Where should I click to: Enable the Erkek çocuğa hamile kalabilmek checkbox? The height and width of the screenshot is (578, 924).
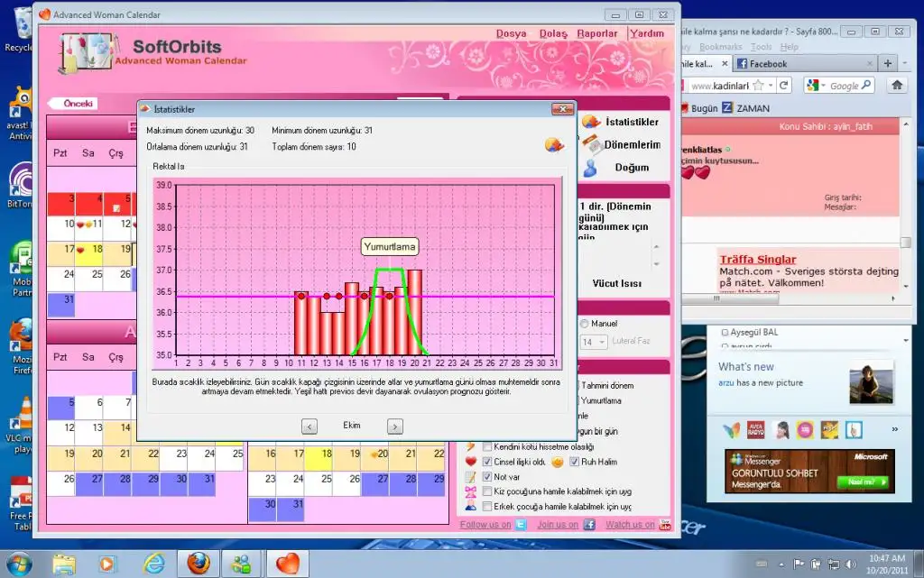pyautogui.click(x=487, y=506)
